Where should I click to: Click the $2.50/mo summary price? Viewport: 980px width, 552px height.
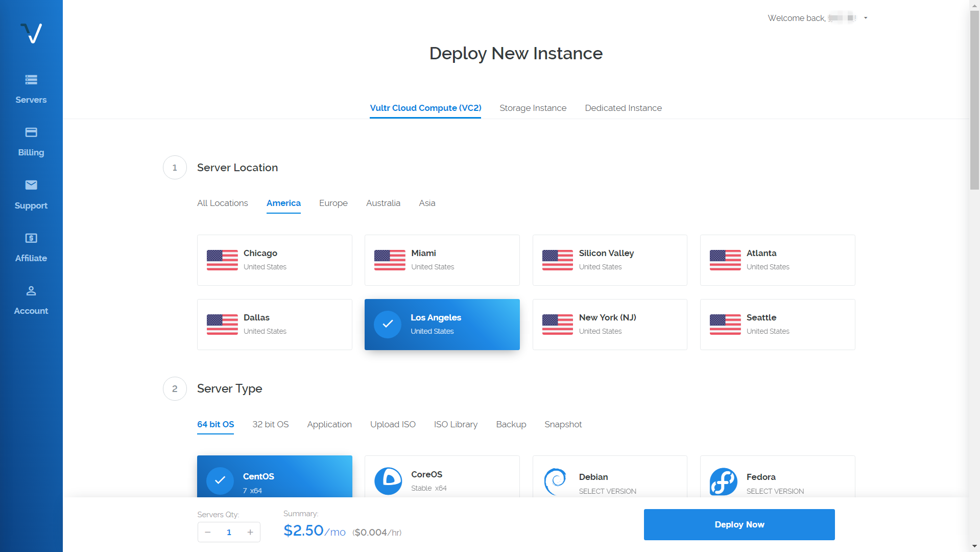[x=315, y=531]
